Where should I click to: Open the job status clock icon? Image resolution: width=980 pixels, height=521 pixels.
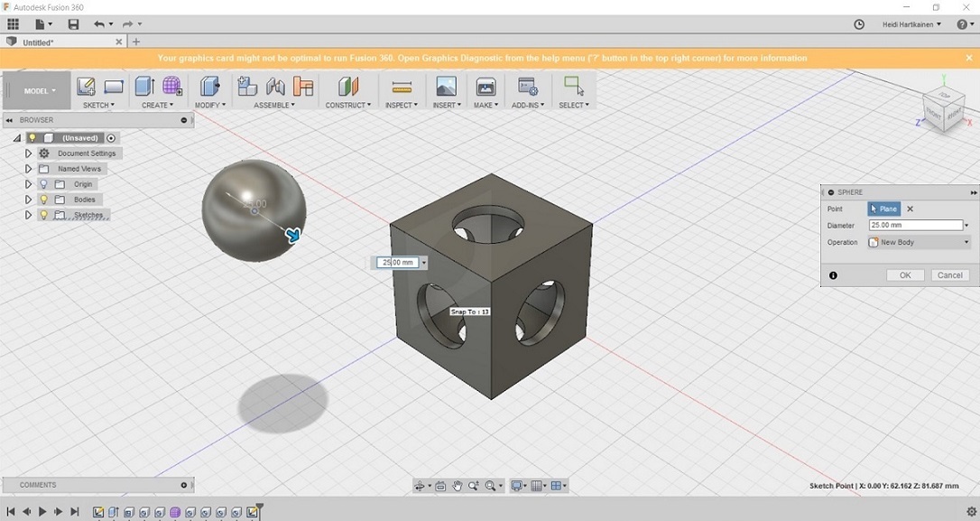(859, 24)
